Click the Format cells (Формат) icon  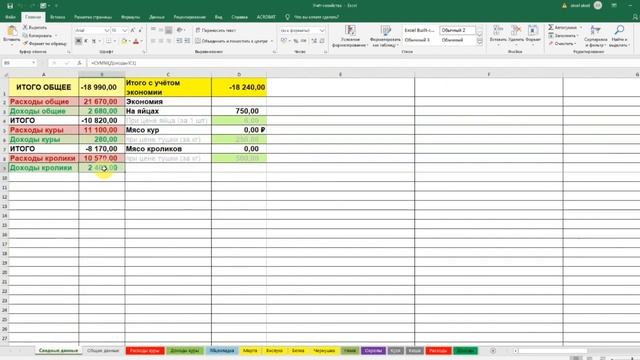click(533, 30)
